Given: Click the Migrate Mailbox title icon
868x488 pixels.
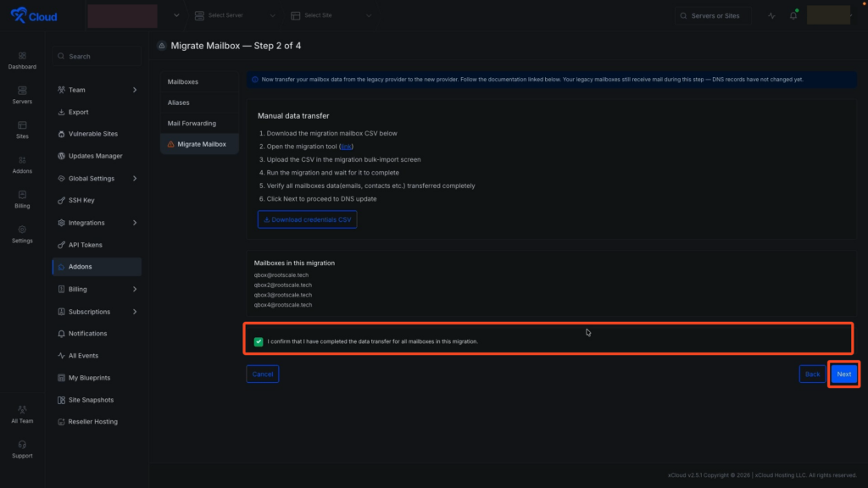Looking at the screenshot, I should pos(162,46).
